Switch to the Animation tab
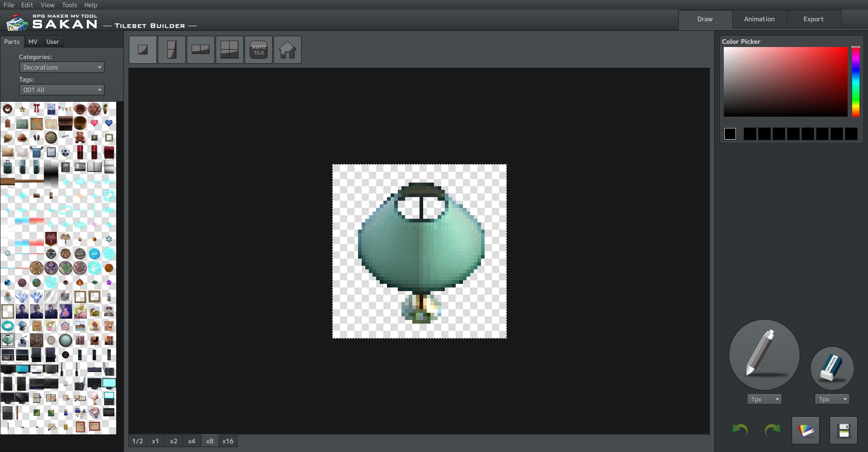This screenshot has width=868, height=452. pyautogui.click(x=759, y=19)
